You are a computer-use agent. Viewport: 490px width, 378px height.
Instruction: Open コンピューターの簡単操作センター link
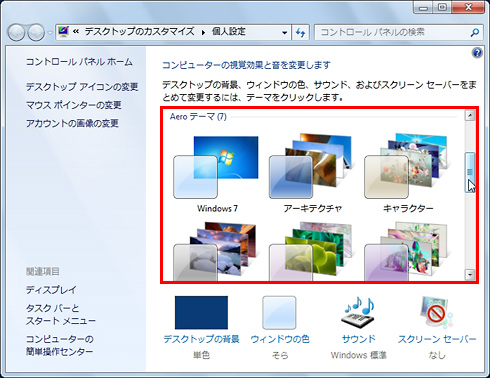click(x=60, y=345)
